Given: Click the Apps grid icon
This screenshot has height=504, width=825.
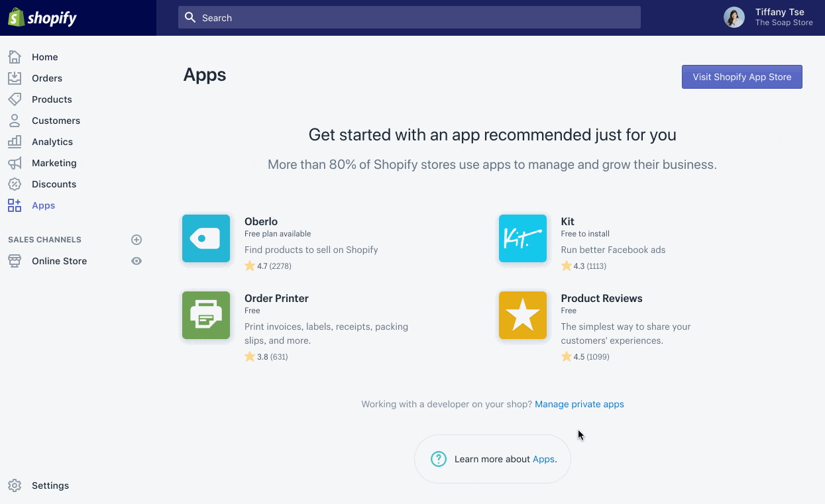Looking at the screenshot, I should click(15, 205).
